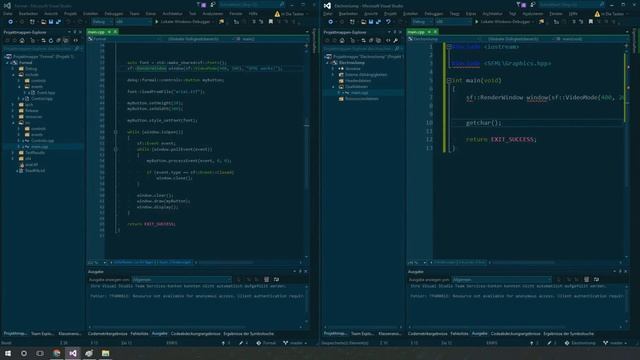Click Home in the left Projektmappen-Explorer toolbar
Image resolution: width=640 pixels, height=360 pixels.
coord(22,40)
